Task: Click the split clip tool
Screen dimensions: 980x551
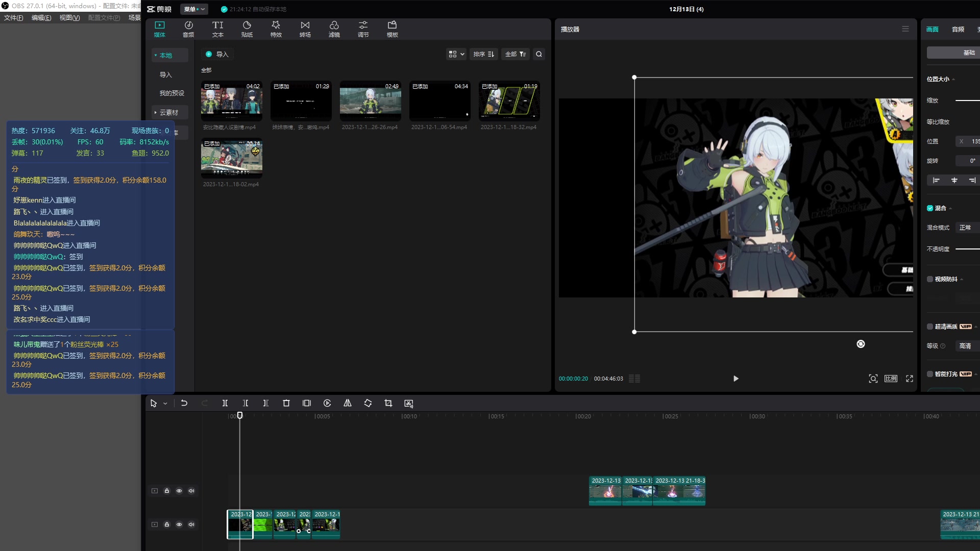Action: pos(225,403)
